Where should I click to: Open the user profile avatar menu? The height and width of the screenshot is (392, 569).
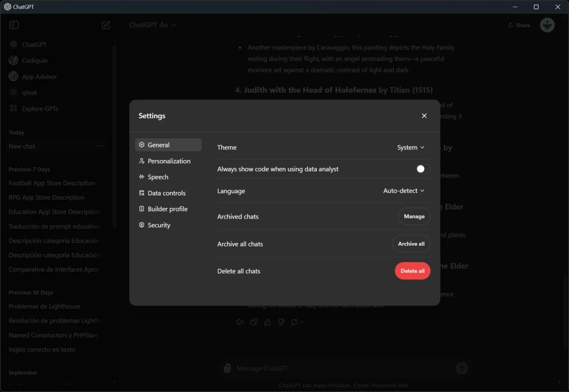point(547,25)
